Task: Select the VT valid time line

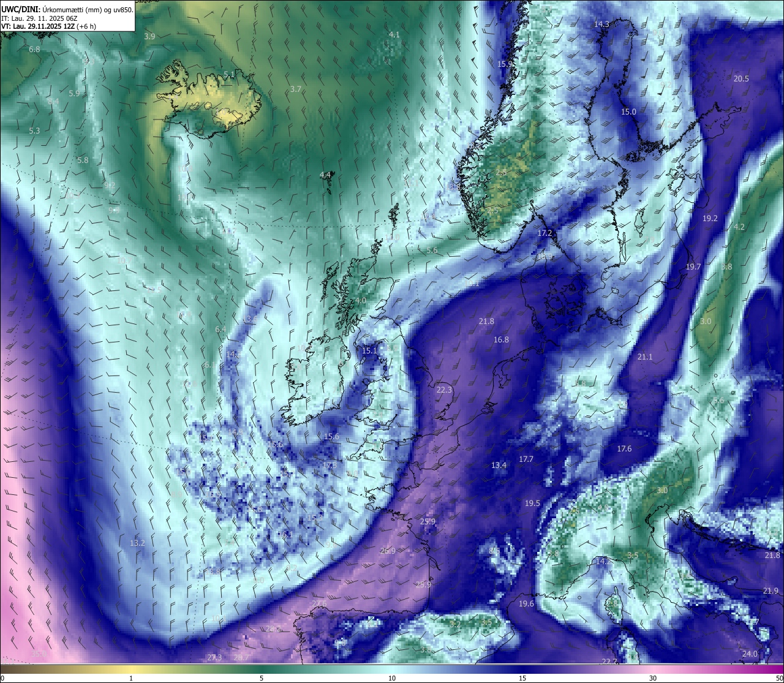Action: coord(48,26)
